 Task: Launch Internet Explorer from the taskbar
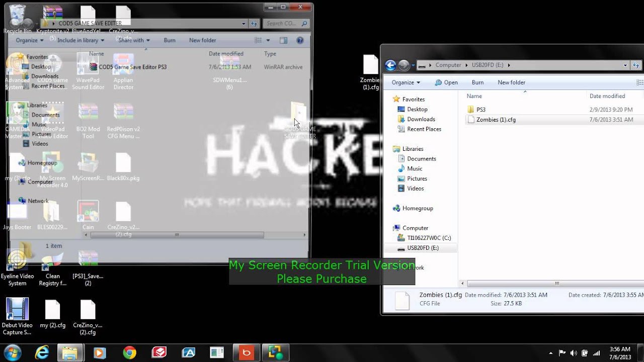tap(42, 353)
